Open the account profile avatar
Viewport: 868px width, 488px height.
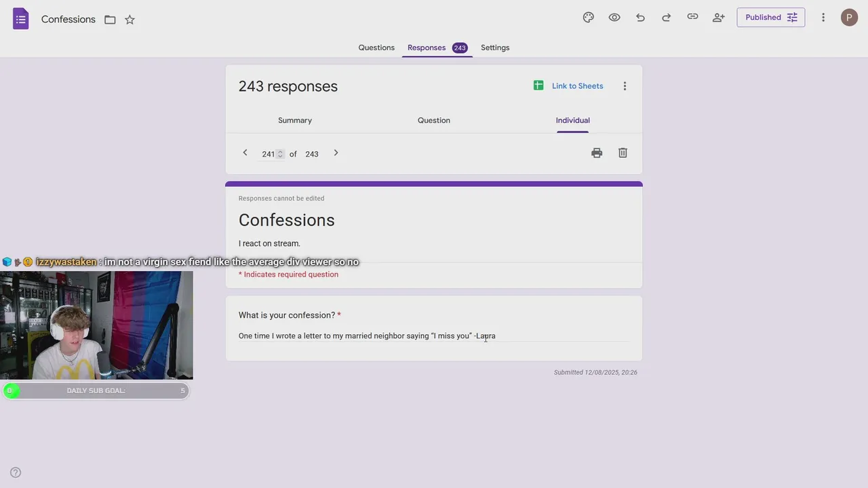849,18
